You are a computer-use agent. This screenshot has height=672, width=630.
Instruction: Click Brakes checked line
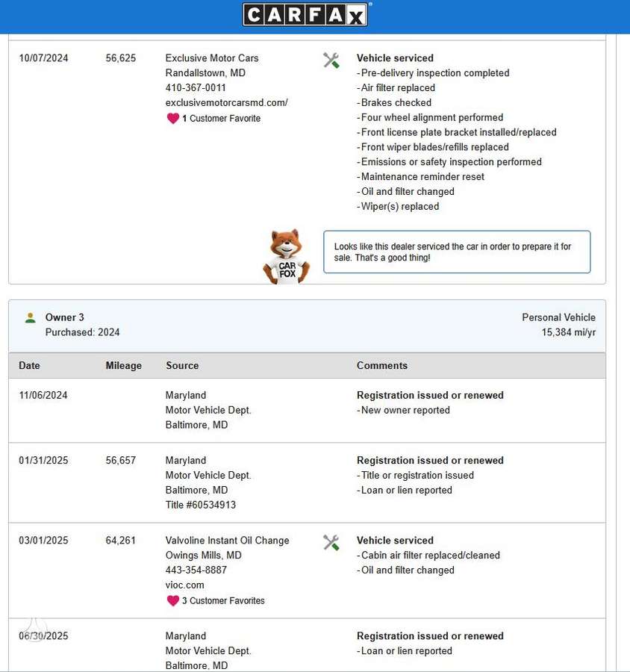(x=394, y=102)
